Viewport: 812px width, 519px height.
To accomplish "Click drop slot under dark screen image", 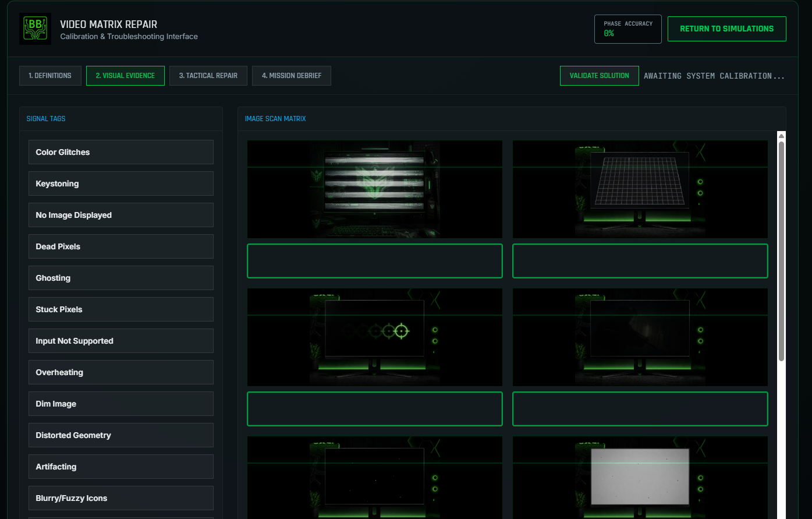I will (640, 409).
